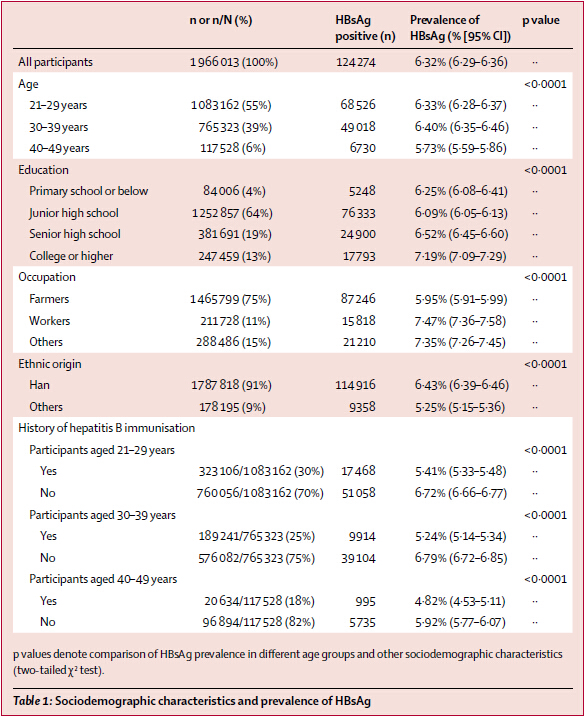This screenshot has width=585, height=717.
Task: Click the 'All participants' row label
Action: [x=55, y=62]
